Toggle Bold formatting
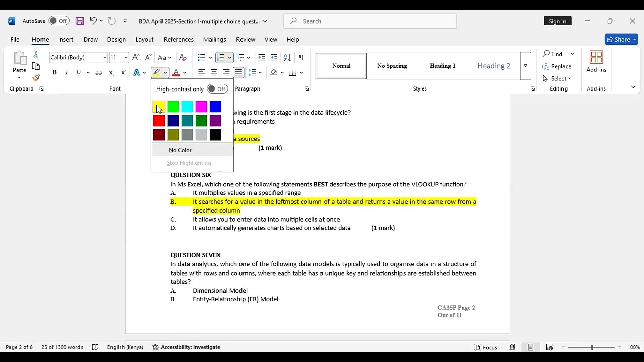This screenshot has width=644, height=362. pos(55,73)
